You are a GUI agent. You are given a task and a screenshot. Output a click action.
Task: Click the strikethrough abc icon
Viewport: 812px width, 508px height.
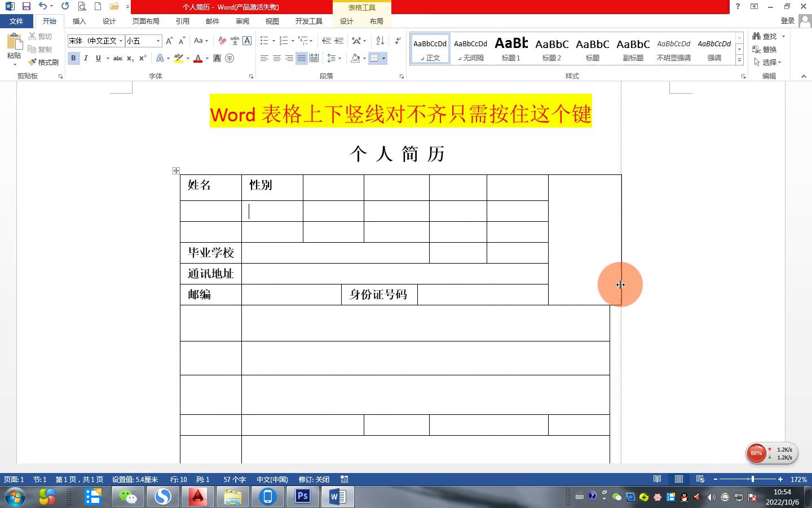coord(117,58)
